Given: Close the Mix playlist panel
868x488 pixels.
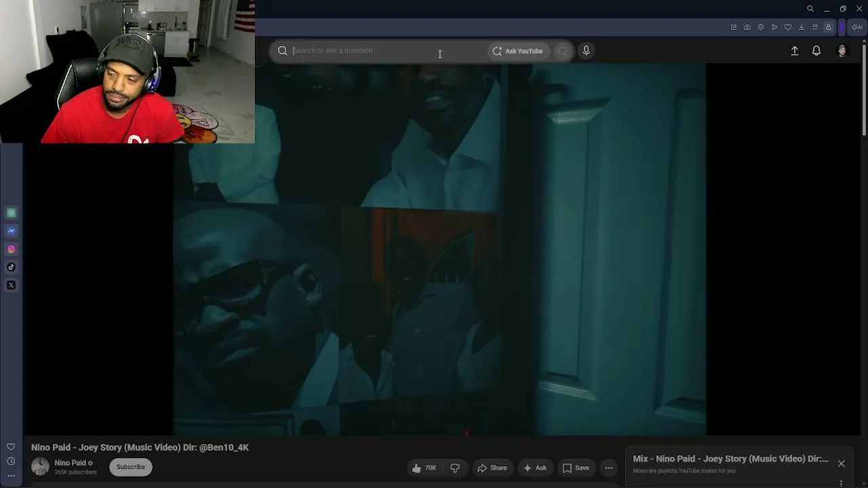Looking at the screenshot, I should click(841, 464).
